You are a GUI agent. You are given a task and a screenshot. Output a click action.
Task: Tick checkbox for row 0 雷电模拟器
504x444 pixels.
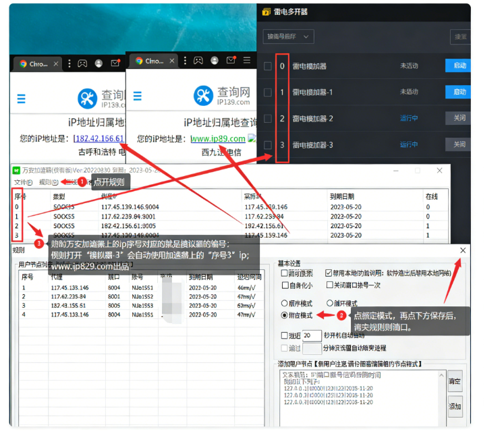(x=267, y=66)
